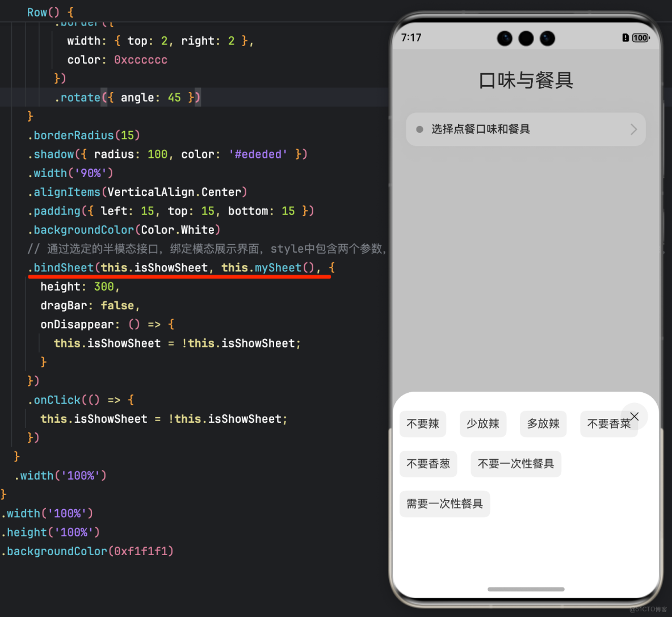Click the battery 100 indicator icon
672x617 pixels.
coord(641,37)
